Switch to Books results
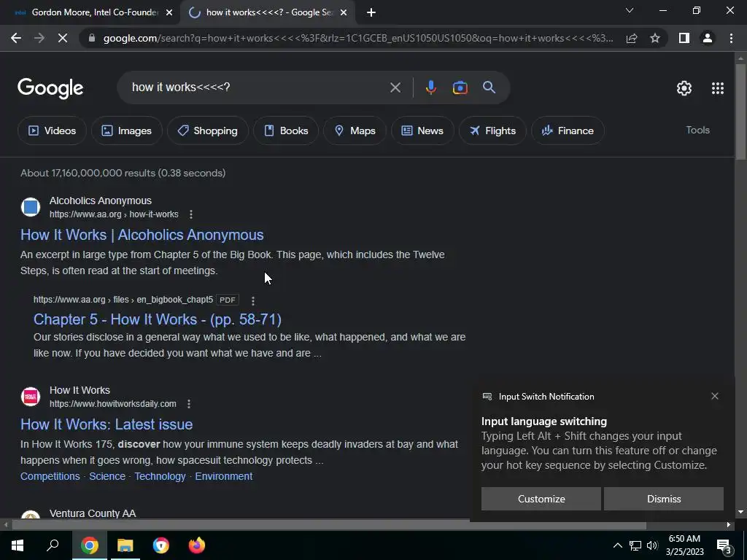Screen dimensions: 747x560 [286, 131]
